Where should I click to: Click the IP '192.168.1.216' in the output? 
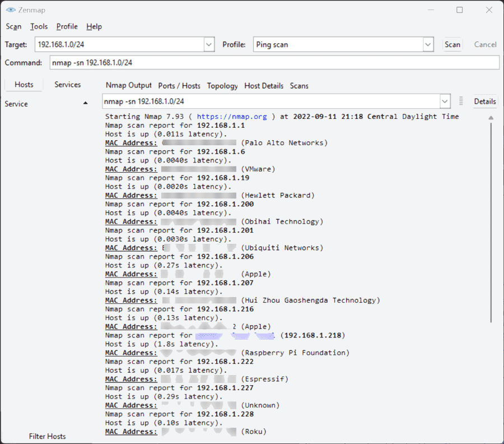click(x=225, y=309)
